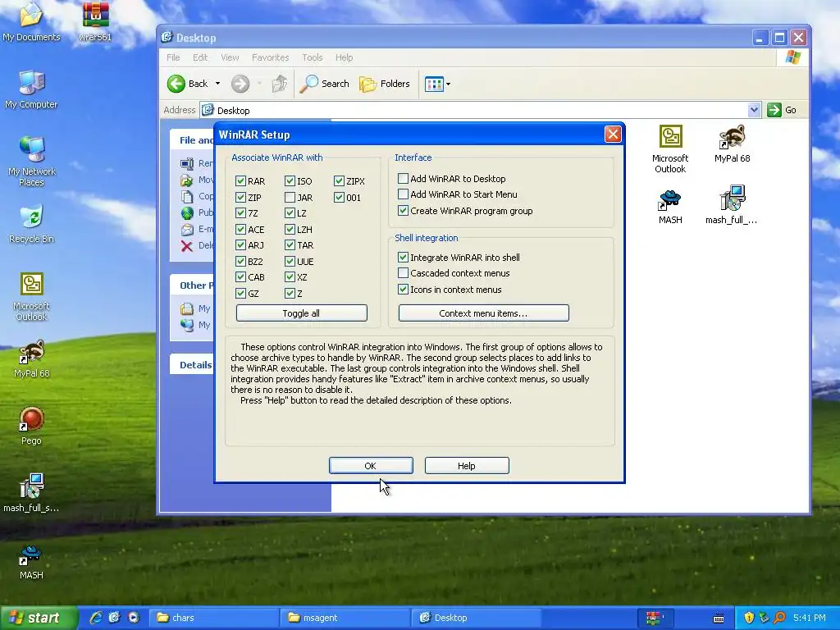Uncheck the CAB association checkbox
The image size is (840, 630).
[x=240, y=277]
